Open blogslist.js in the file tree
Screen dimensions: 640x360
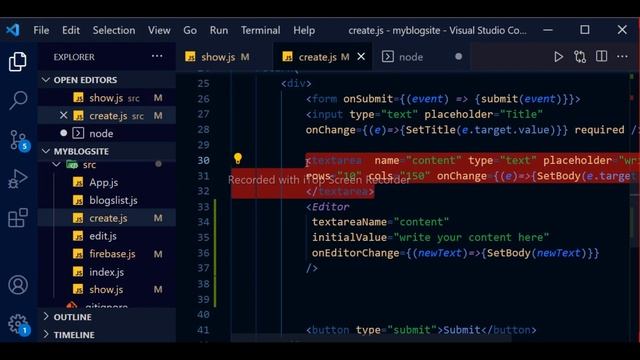pos(107,200)
